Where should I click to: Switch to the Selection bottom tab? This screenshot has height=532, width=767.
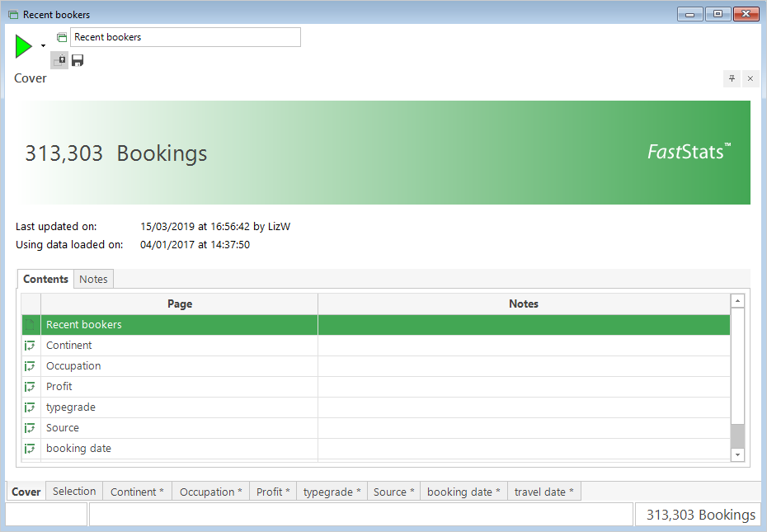click(74, 492)
